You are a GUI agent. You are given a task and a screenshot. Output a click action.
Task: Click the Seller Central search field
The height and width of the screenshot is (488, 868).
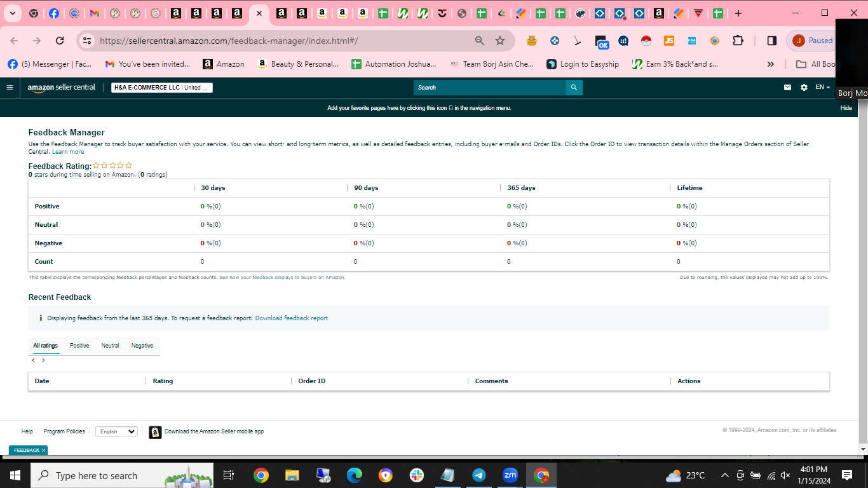[490, 88]
